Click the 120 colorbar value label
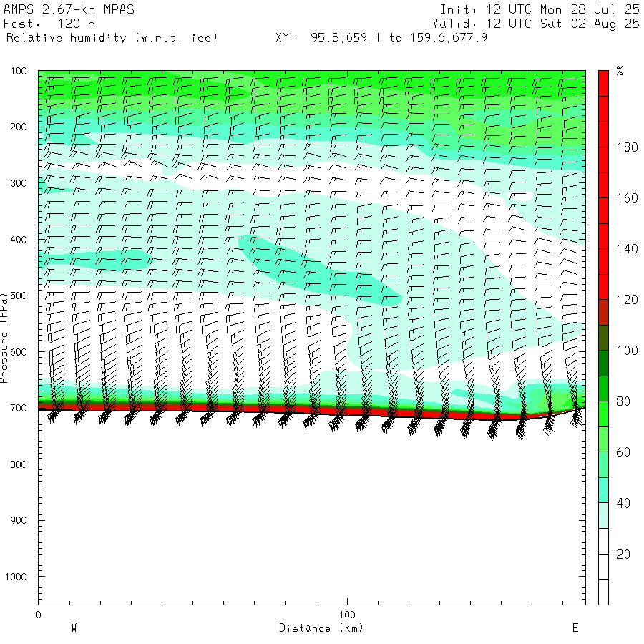Screen dimensions: 644x644 627,300
